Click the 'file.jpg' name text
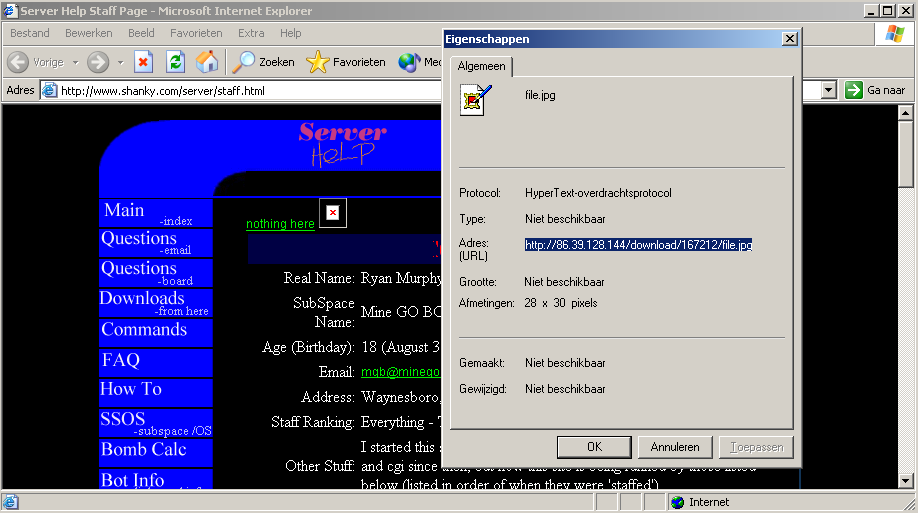Image resolution: width=918 pixels, height=513 pixels. (540, 95)
